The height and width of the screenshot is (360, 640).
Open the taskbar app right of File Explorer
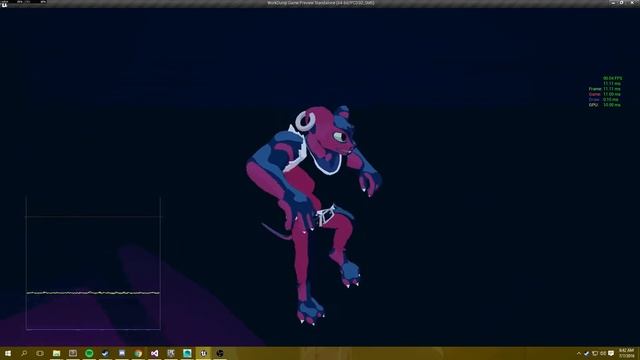pyautogui.click(x=73, y=353)
